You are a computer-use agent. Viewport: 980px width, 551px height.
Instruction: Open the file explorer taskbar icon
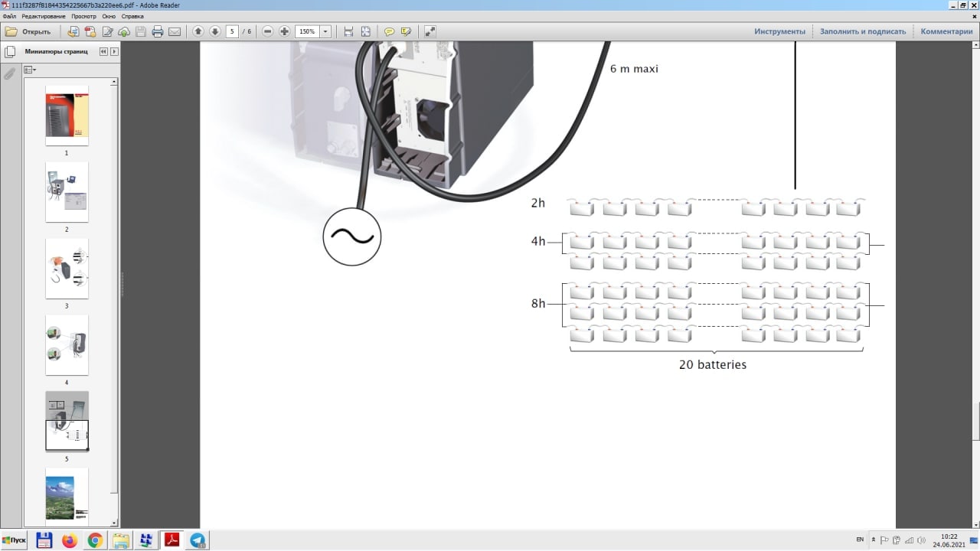pyautogui.click(x=121, y=540)
